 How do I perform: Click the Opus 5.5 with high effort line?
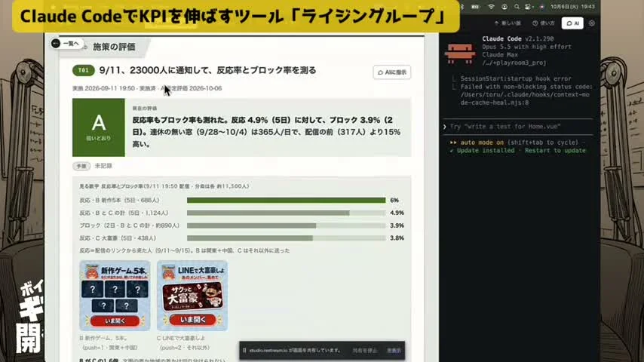pos(526,47)
